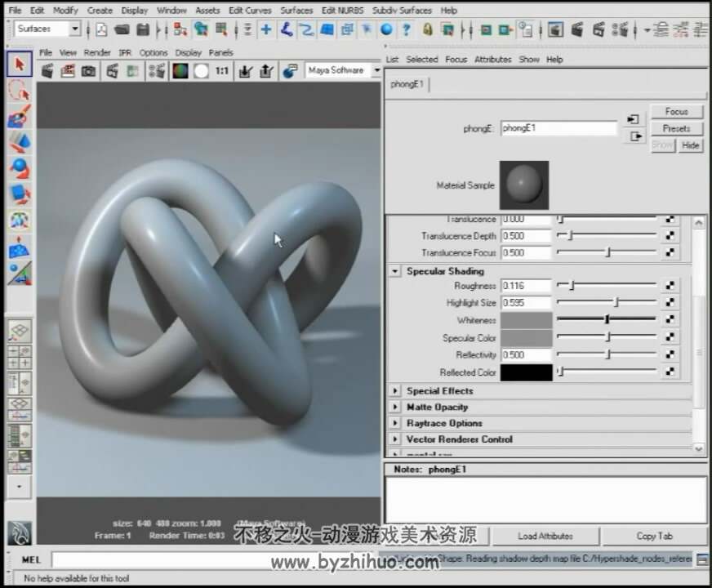The height and width of the screenshot is (588, 712).
Task: Click the greyed-out Show button
Action: coord(663,145)
